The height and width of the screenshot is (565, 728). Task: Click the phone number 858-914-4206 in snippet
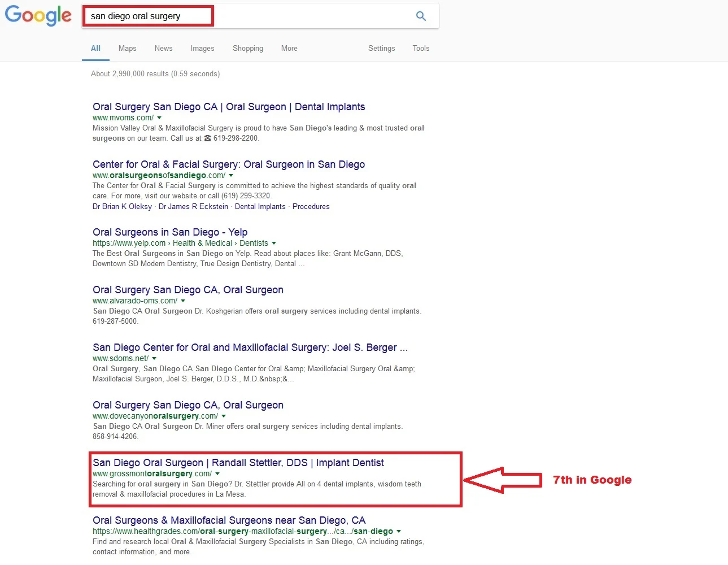(x=115, y=437)
